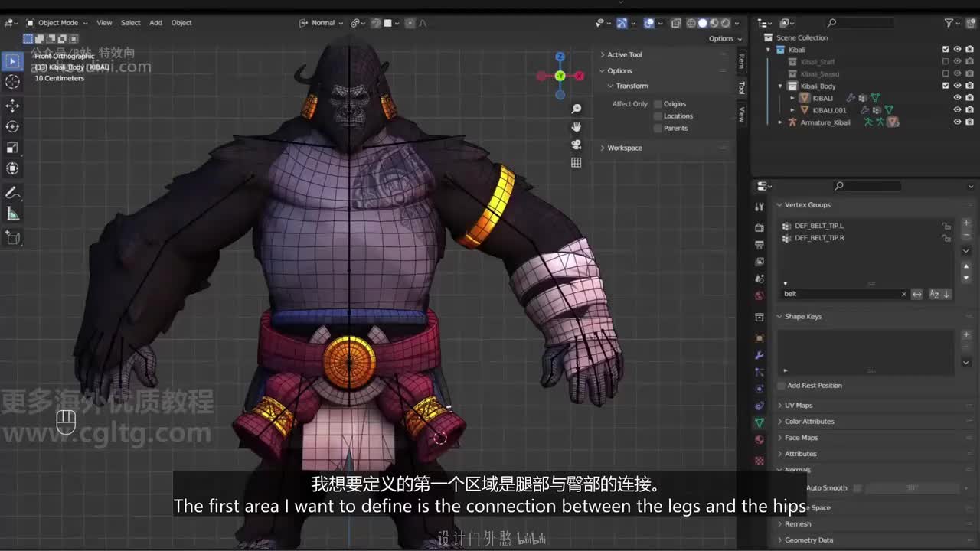Toggle X-ray display in viewport header
Screen dimensions: 980x551
[x=676, y=23]
